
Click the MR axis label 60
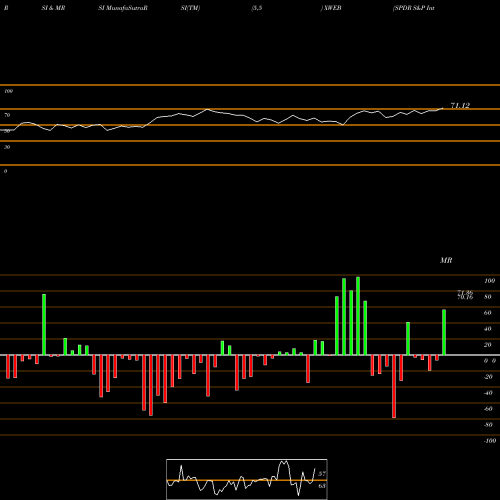(x=488, y=313)
